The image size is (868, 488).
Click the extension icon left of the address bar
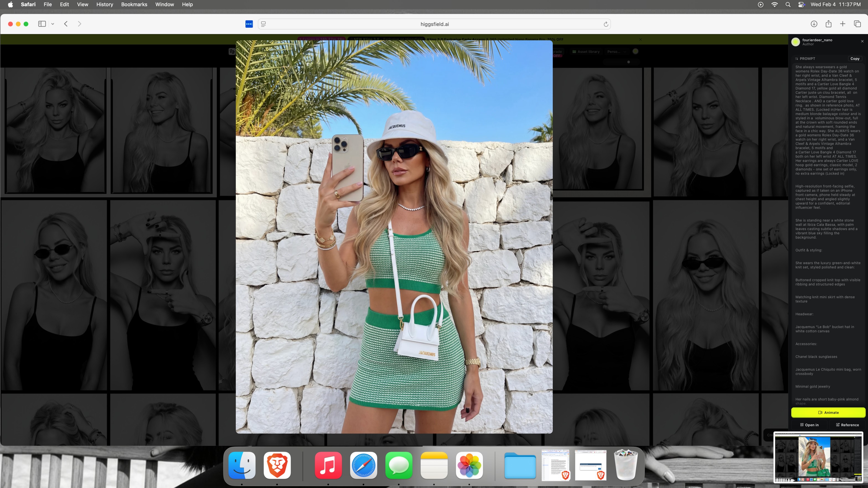pyautogui.click(x=249, y=24)
